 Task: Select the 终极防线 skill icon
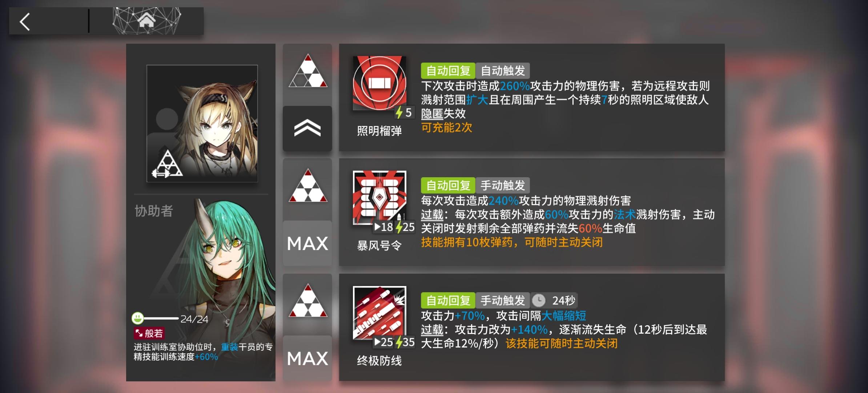pos(379,313)
